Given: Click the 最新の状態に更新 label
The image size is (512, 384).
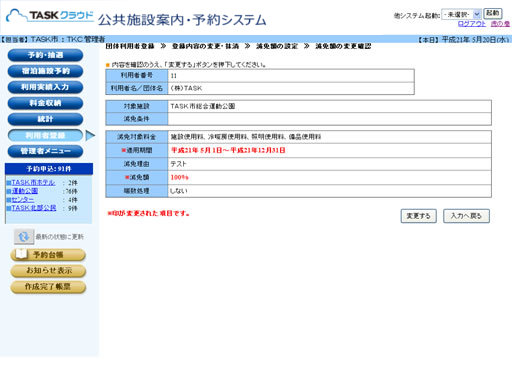Looking at the screenshot, I should (60, 237).
